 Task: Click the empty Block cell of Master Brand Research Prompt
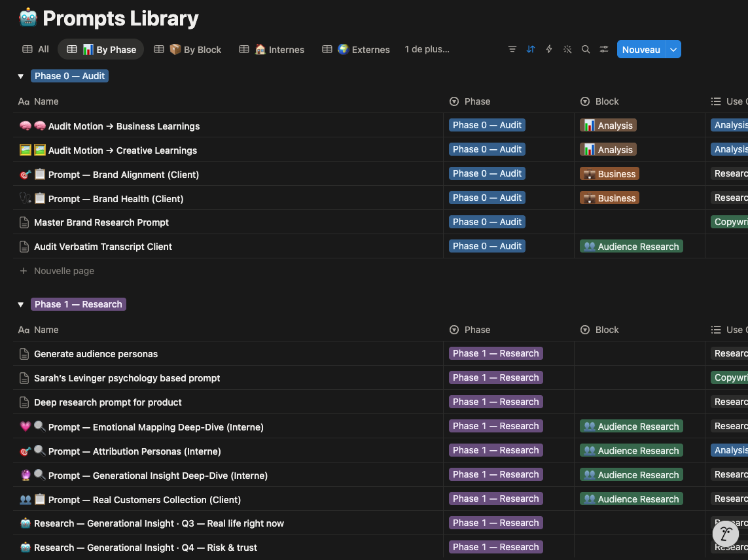[639, 222]
